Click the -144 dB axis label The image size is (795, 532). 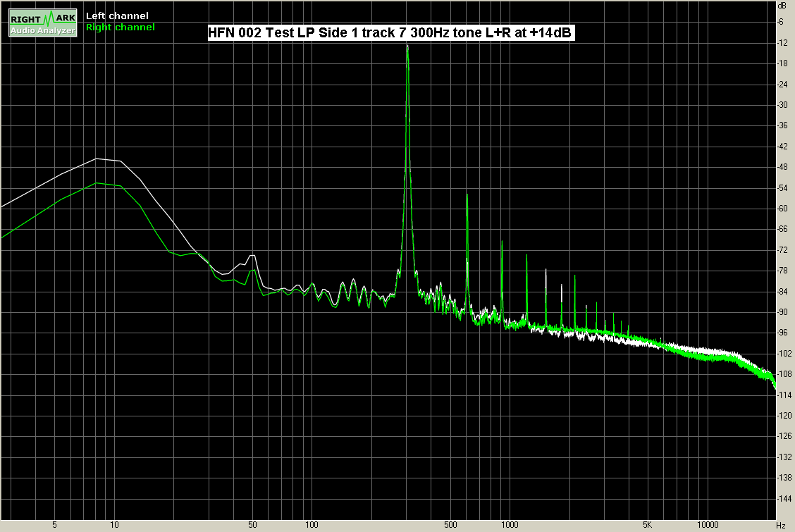click(x=784, y=499)
